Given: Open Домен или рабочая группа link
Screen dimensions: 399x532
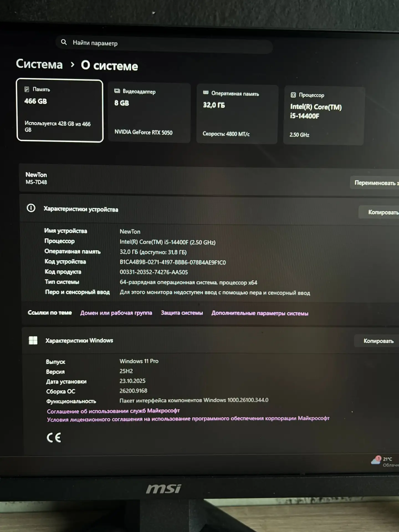Looking at the screenshot, I should click(116, 313).
